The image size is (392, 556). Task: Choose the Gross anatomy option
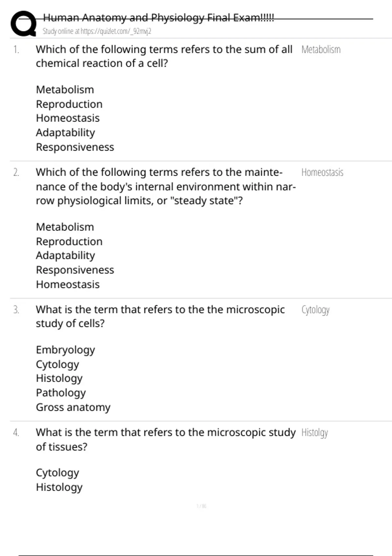point(73,407)
